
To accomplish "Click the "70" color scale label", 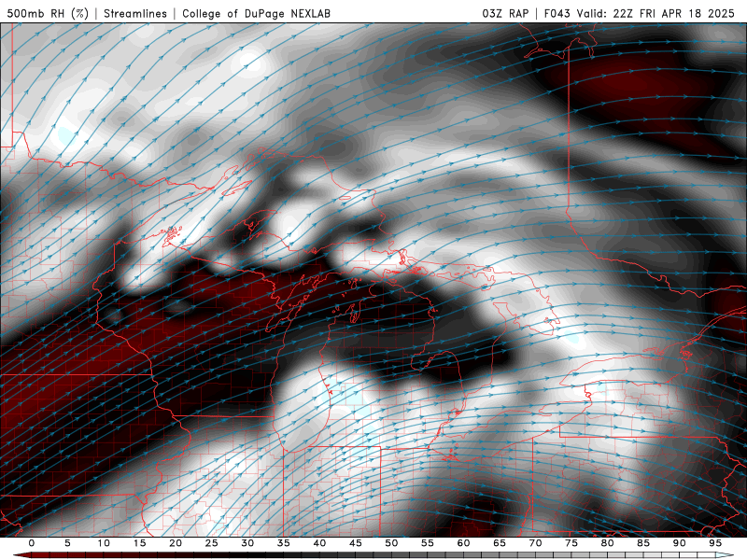I will [535, 543].
